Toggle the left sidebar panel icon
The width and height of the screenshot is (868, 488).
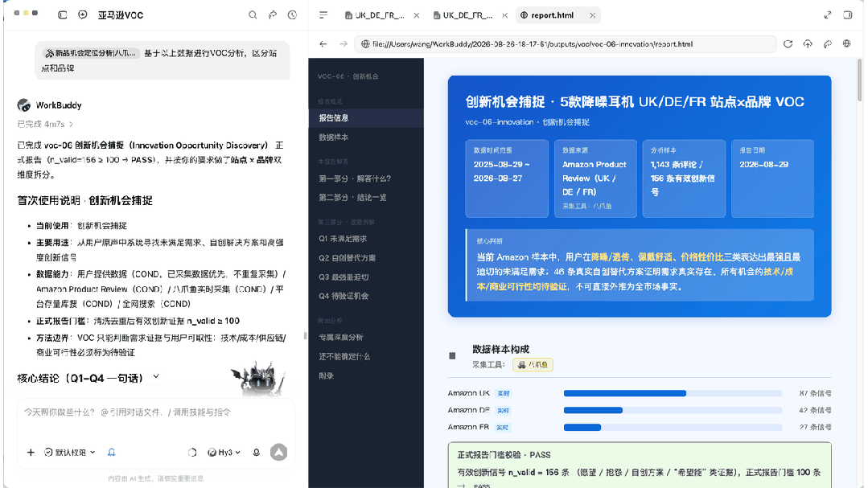tap(63, 15)
